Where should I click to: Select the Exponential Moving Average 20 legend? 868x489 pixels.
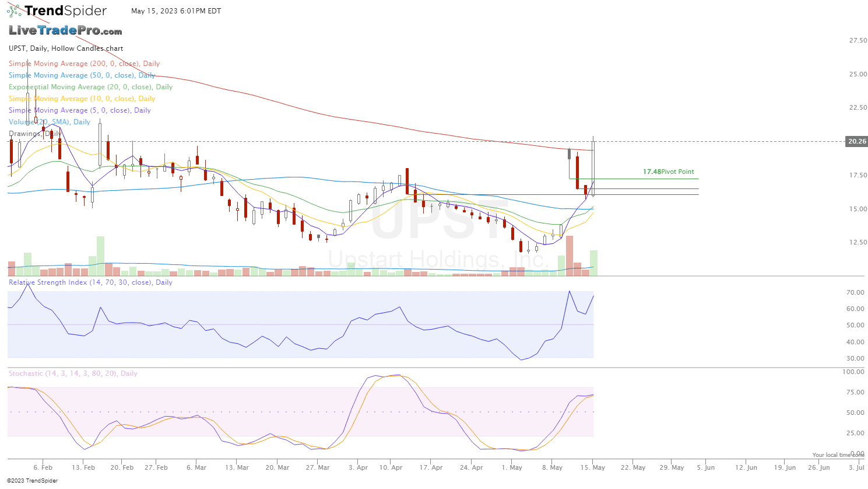tap(90, 87)
